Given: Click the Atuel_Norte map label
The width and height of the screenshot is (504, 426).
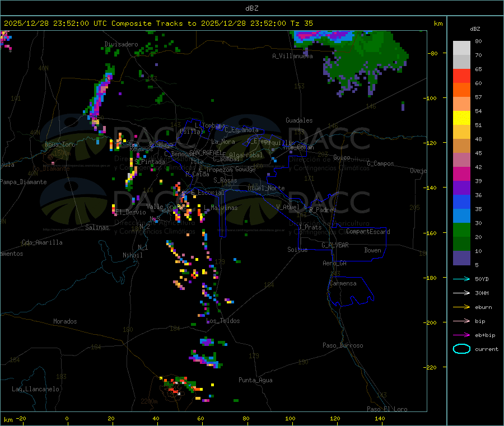Looking at the screenshot, I should [x=266, y=188].
